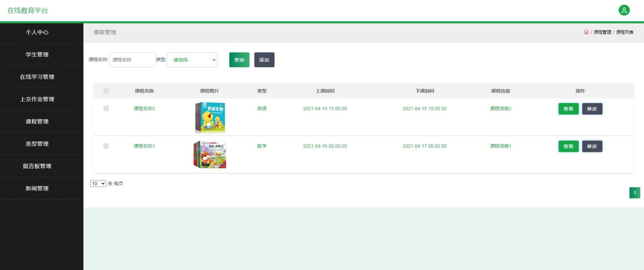This screenshot has width=644, height=270.
Task: Click the 英语 type cell
Action: [x=262, y=109]
